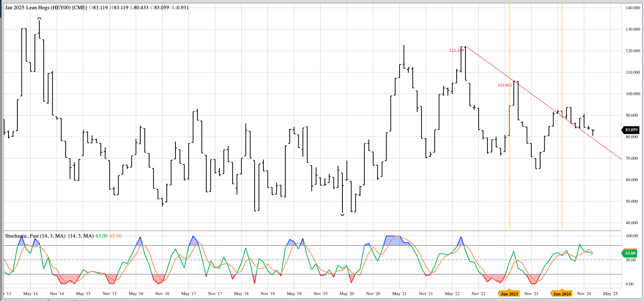The height and width of the screenshot is (301, 644).
Task: Click the high marker arc above May '14 peak
Action: (x=39, y=18)
